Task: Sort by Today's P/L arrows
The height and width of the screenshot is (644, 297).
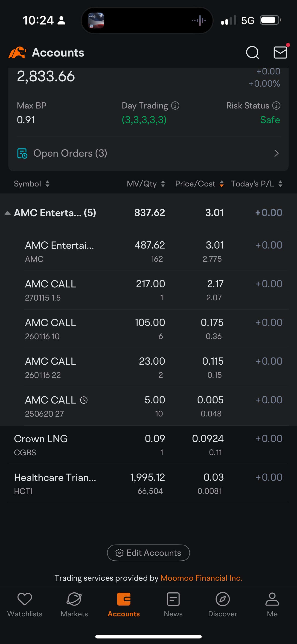Action: point(280,184)
